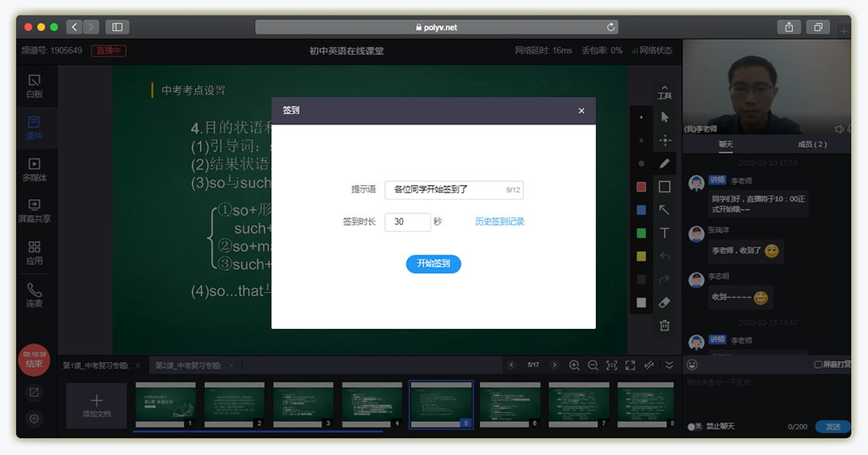Click the 签到时长 duration field
This screenshot has height=455, width=868.
click(x=408, y=221)
